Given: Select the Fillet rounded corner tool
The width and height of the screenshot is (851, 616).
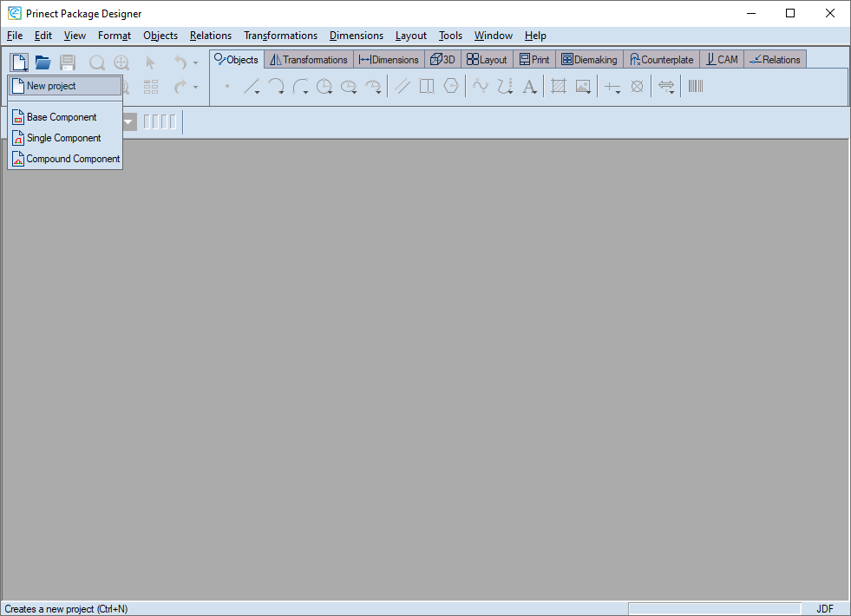Looking at the screenshot, I should coord(300,86).
